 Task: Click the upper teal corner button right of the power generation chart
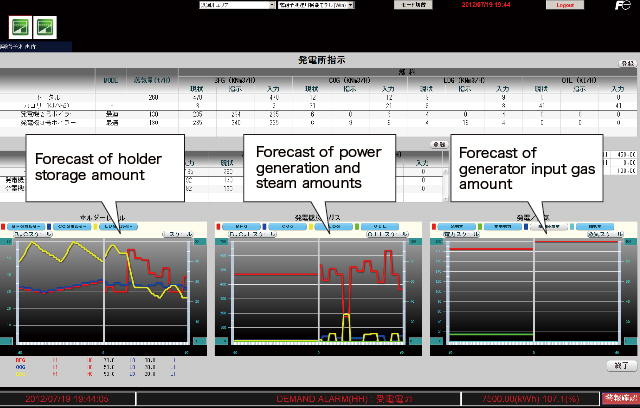(x=416, y=242)
